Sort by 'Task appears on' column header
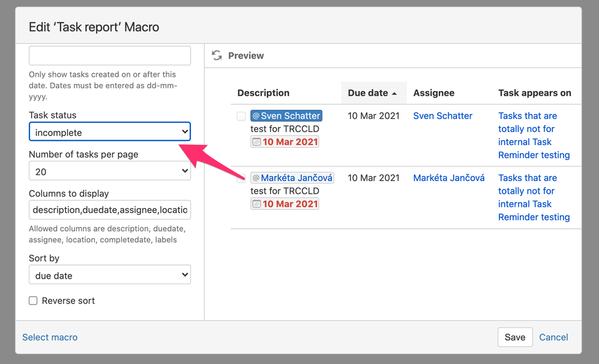The width and height of the screenshot is (599, 364). click(x=534, y=93)
